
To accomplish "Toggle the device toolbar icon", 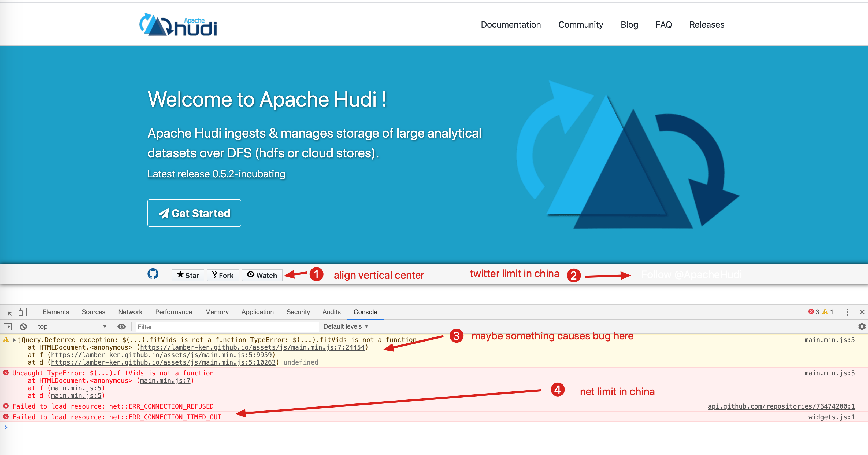I will 23,312.
